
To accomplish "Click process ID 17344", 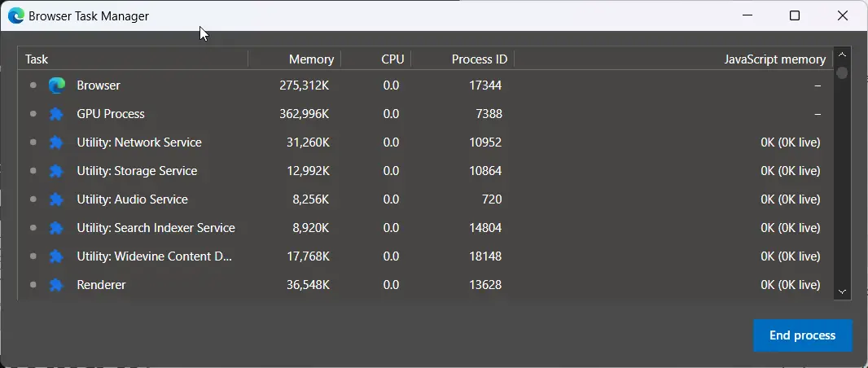I will [485, 85].
